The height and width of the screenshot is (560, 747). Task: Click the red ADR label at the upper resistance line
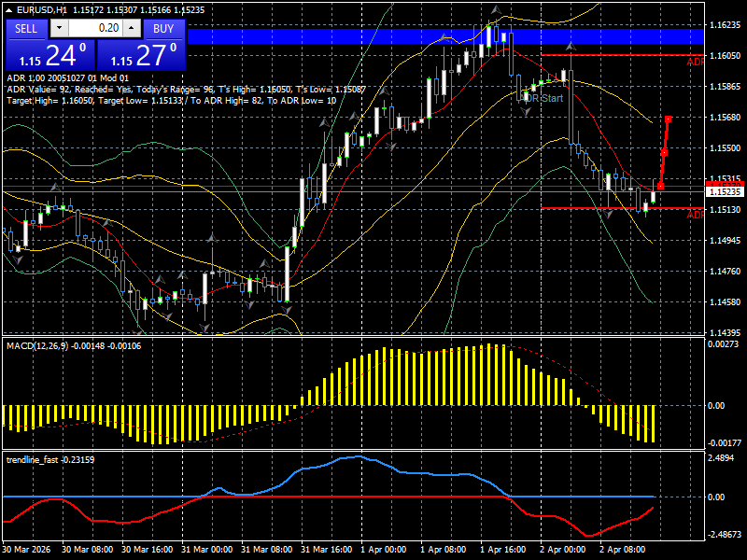(x=696, y=60)
